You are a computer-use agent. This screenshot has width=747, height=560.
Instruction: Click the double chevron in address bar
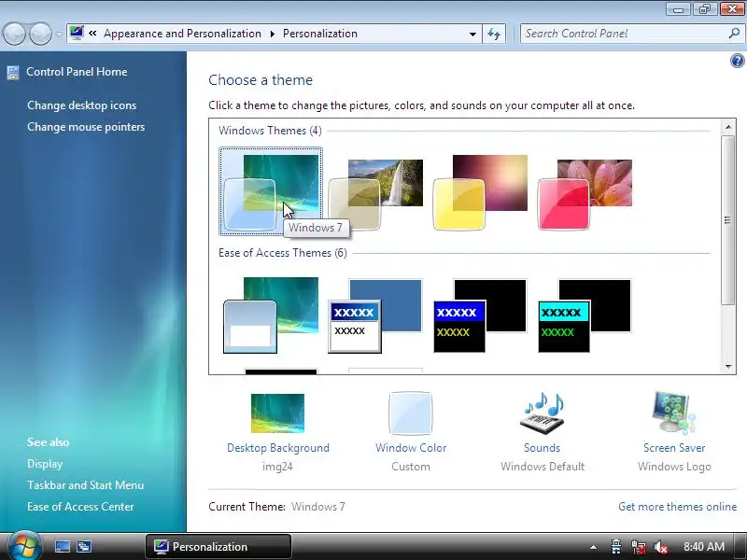pyautogui.click(x=92, y=34)
